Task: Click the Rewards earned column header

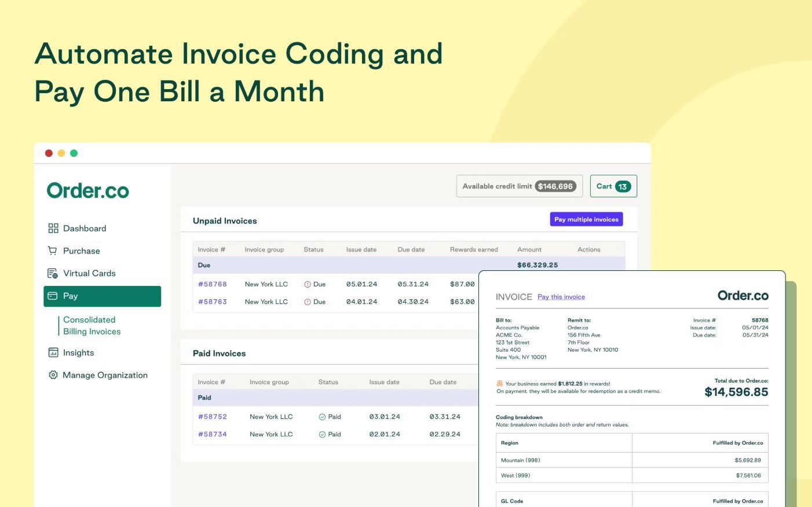Action: coord(474,249)
